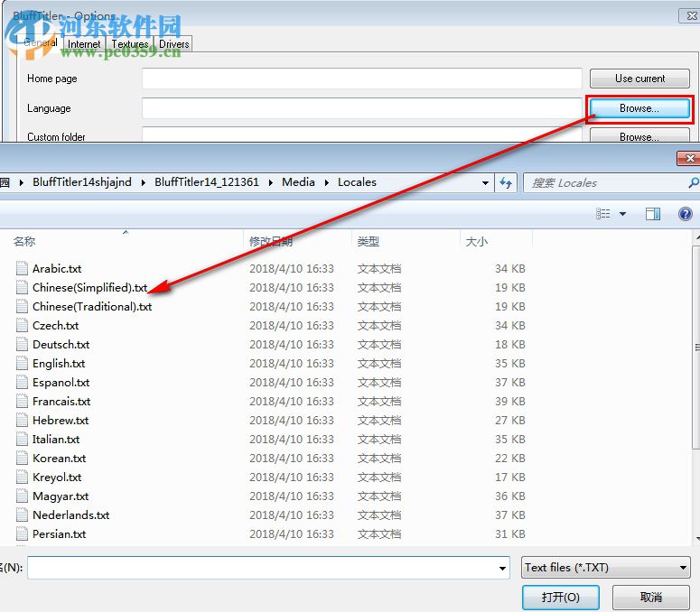The image size is (700, 612).
Task: Click the refresh icon beside address bar
Action: pyautogui.click(x=506, y=183)
